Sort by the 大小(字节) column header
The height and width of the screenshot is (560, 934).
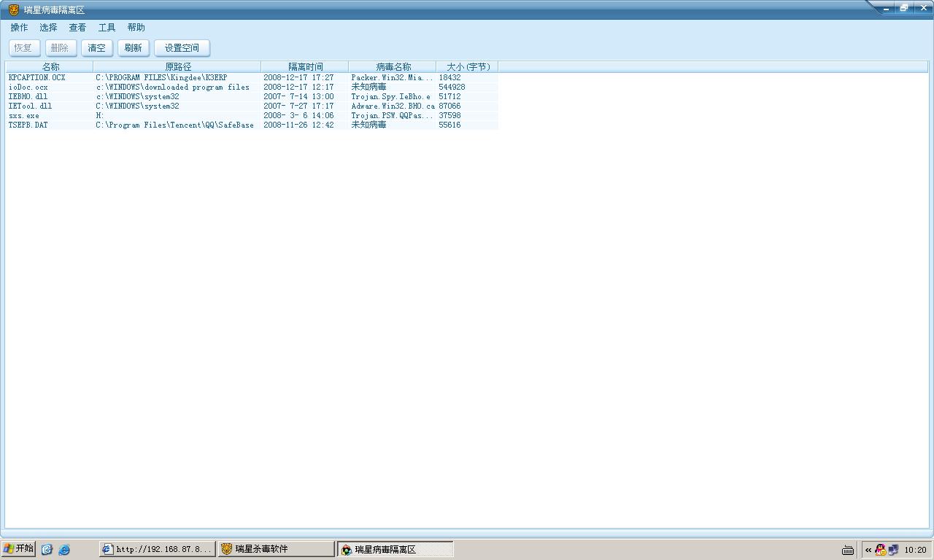tap(467, 67)
